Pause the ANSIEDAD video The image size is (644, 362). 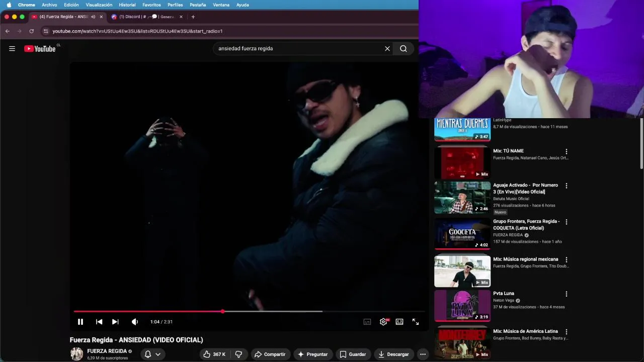(x=80, y=322)
